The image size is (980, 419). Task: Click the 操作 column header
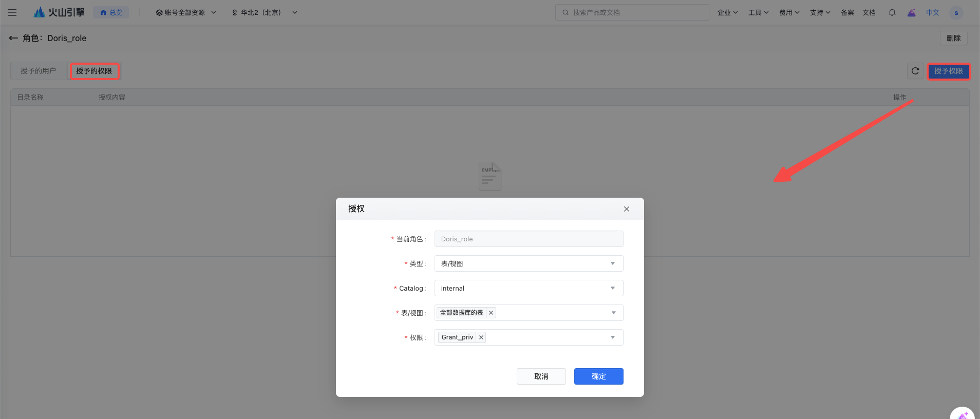(x=900, y=97)
